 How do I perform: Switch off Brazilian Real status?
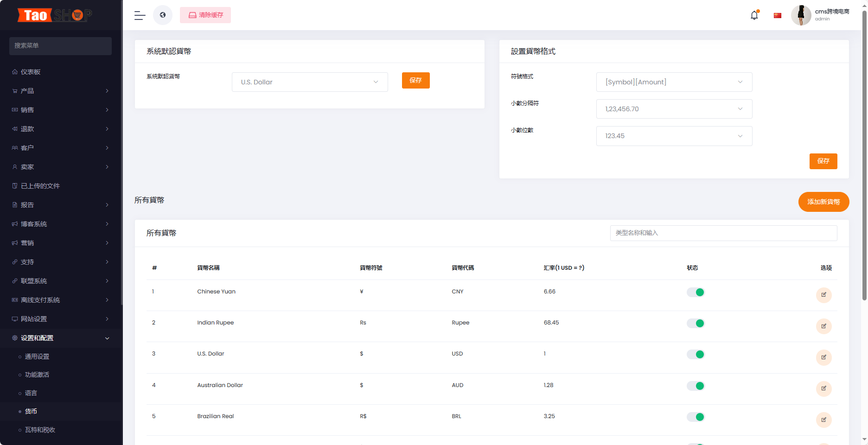pos(696,417)
